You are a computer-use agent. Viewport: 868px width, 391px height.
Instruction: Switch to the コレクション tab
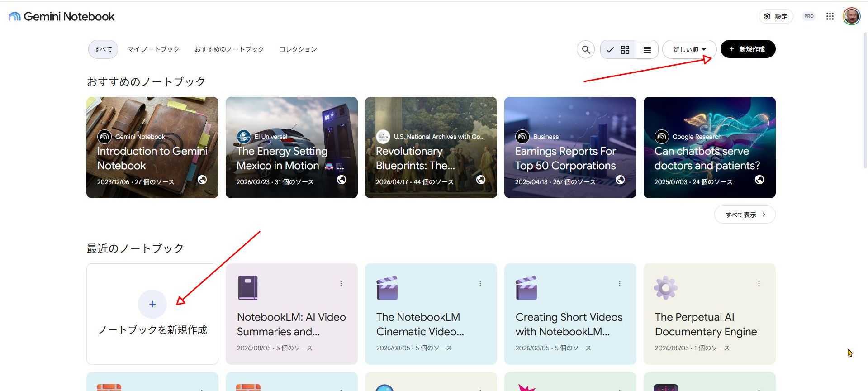(x=298, y=49)
